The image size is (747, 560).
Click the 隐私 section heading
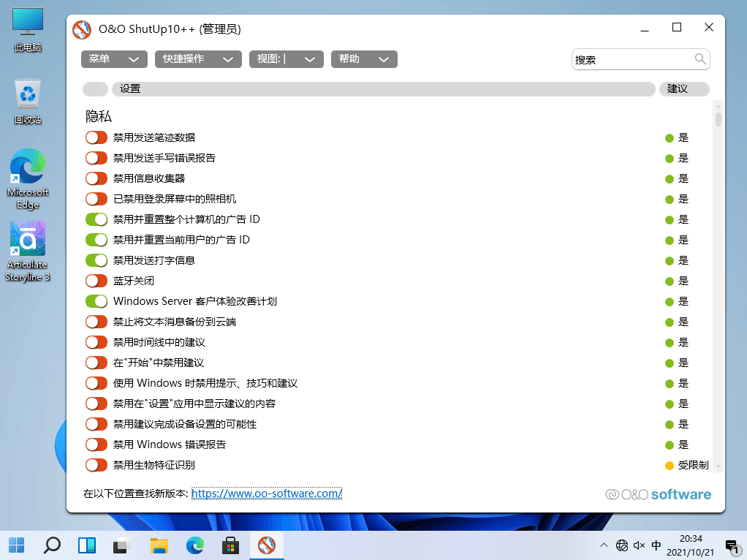tap(98, 116)
